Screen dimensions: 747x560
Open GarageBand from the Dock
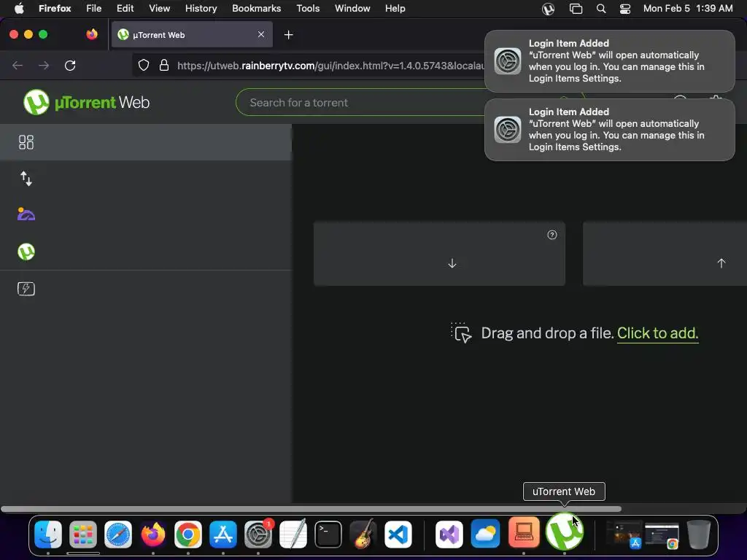tap(363, 534)
